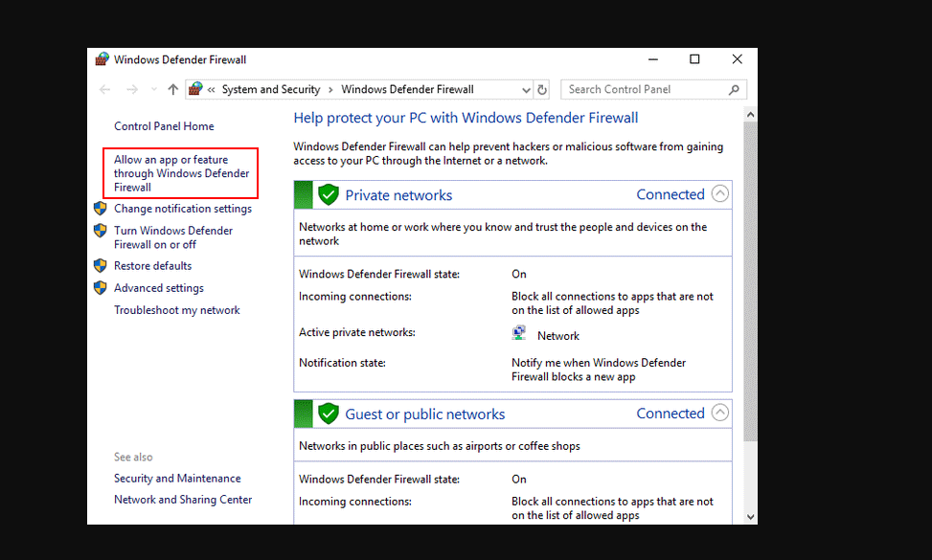Click shield icon beside Turn Windows Defender Firewall
This screenshot has height=560, width=932.
coord(101,231)
